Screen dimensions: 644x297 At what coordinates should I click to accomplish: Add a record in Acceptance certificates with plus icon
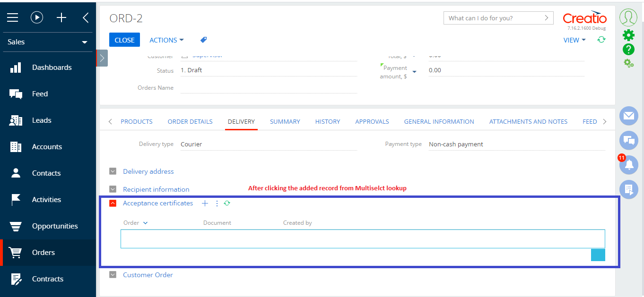pos(205,203)
